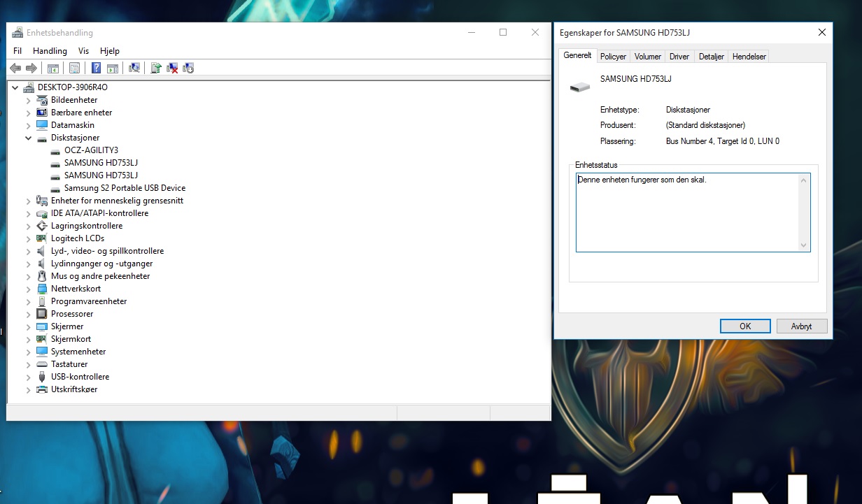Switch to the Hendelser tab
This screenshot has width=862, height=504.
pos(749,57)
